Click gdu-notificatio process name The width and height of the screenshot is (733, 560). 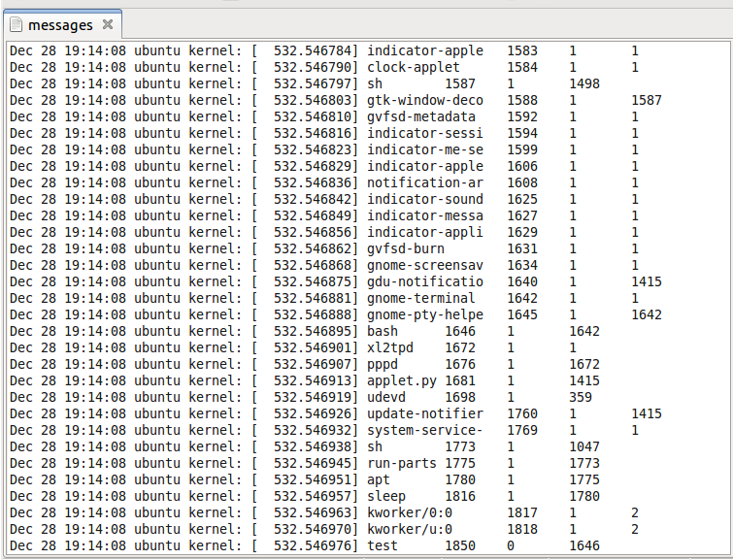(x=425, y=281)
